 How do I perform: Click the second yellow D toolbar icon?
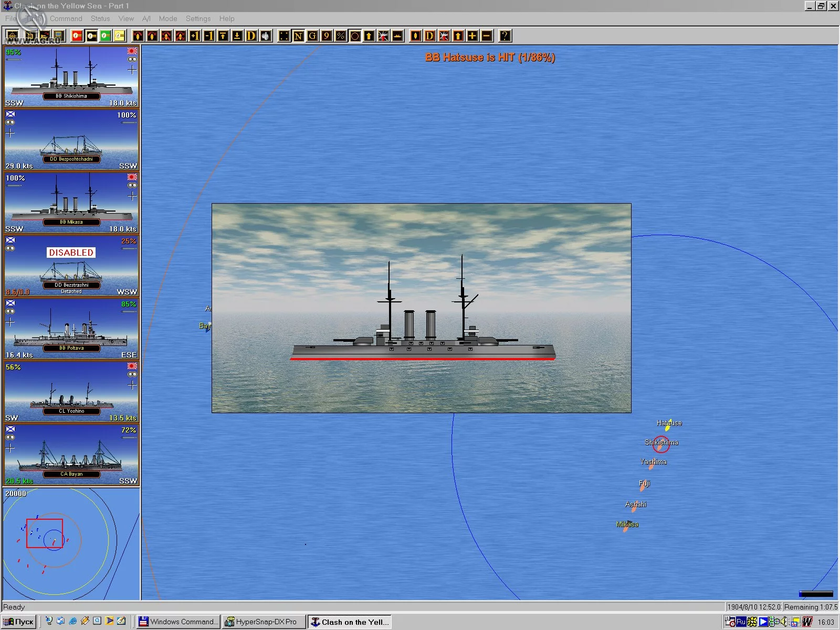point(429,36)
